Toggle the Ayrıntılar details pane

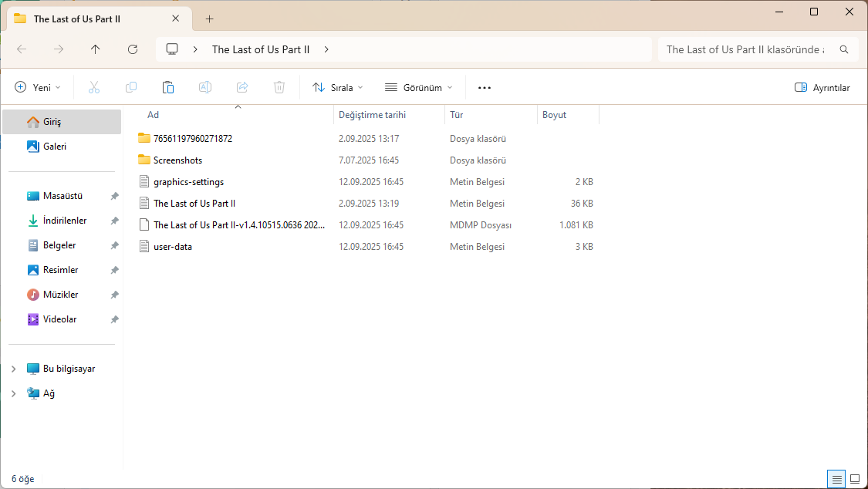822,87
